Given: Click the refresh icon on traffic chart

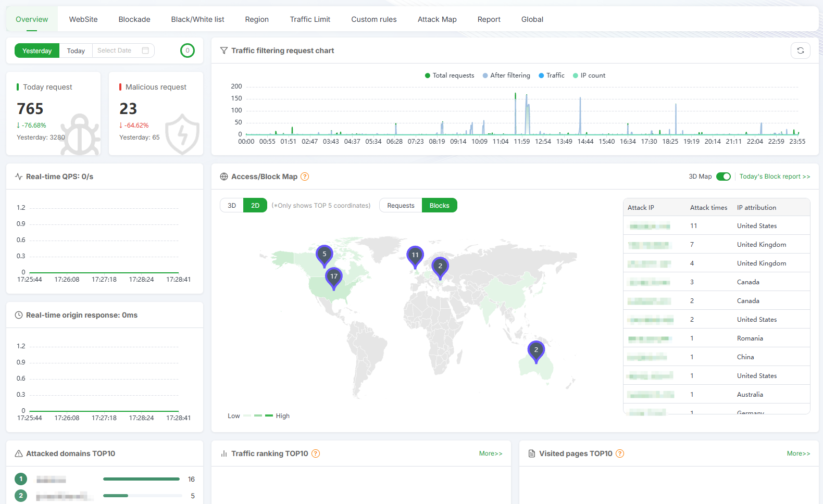Looking at the screenshot, I should 800,51.
